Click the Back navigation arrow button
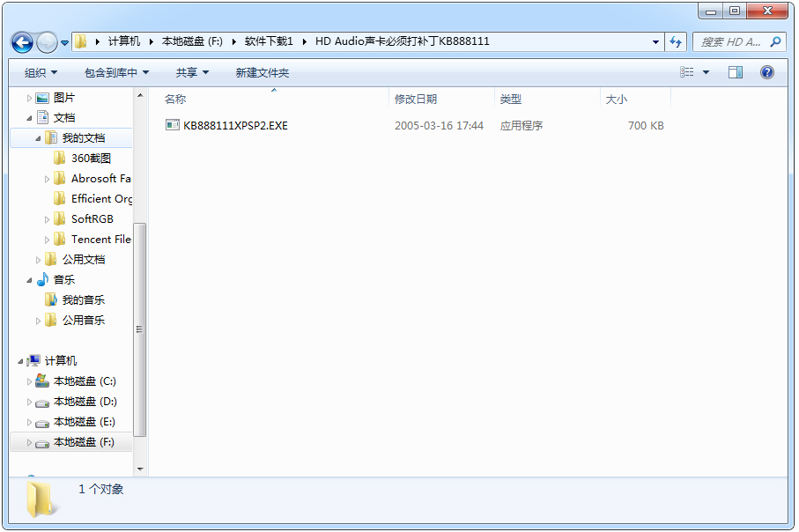This screenshot has height=532, width=799. click(x=22, y=42)
